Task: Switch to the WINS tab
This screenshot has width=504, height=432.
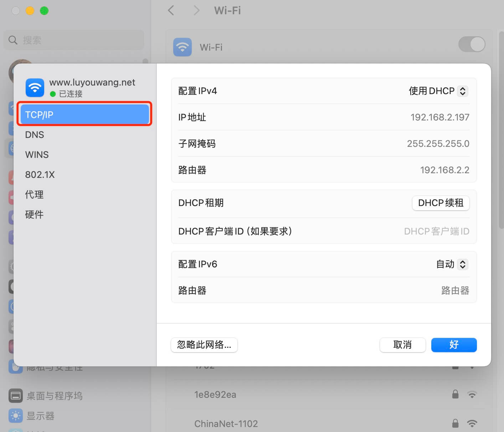Action: click(x=37, y=154)
